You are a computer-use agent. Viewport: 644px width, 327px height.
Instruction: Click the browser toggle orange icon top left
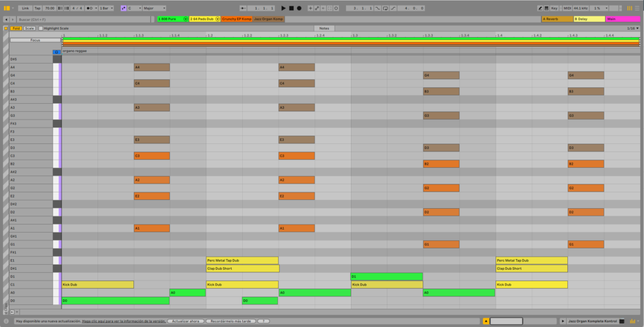6,8
